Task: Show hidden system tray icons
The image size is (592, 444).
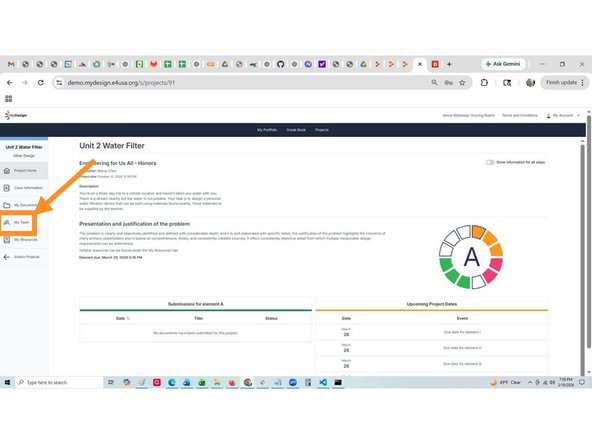Action: (530, 382)
